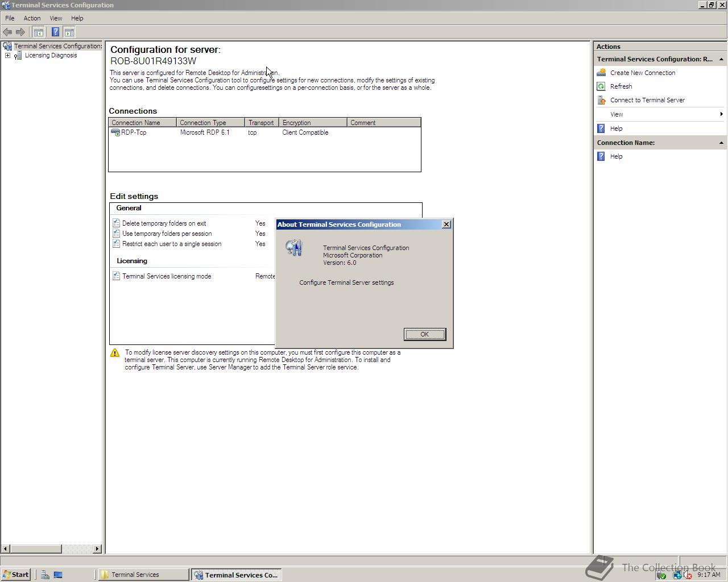Click the Connect to Terminal Server icon
Image resolution: width=728 pixels, height=582 pixels.
click(x=601, y=100)
